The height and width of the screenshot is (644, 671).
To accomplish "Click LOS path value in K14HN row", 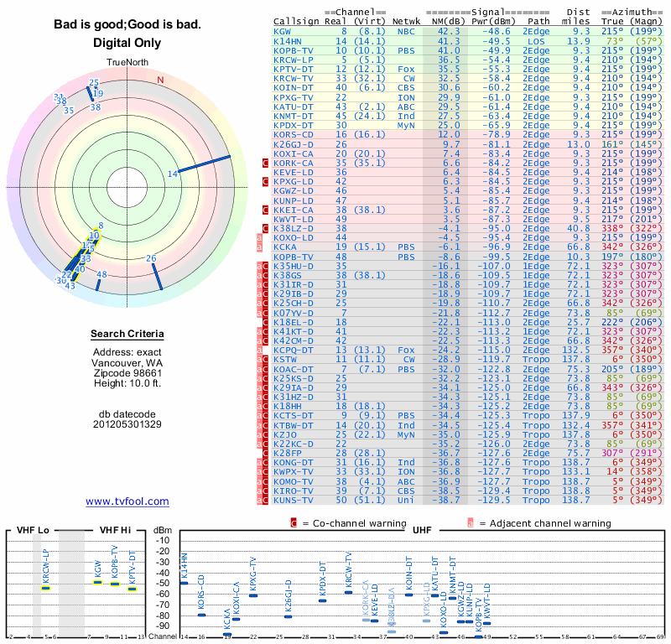I will (536, 41).
